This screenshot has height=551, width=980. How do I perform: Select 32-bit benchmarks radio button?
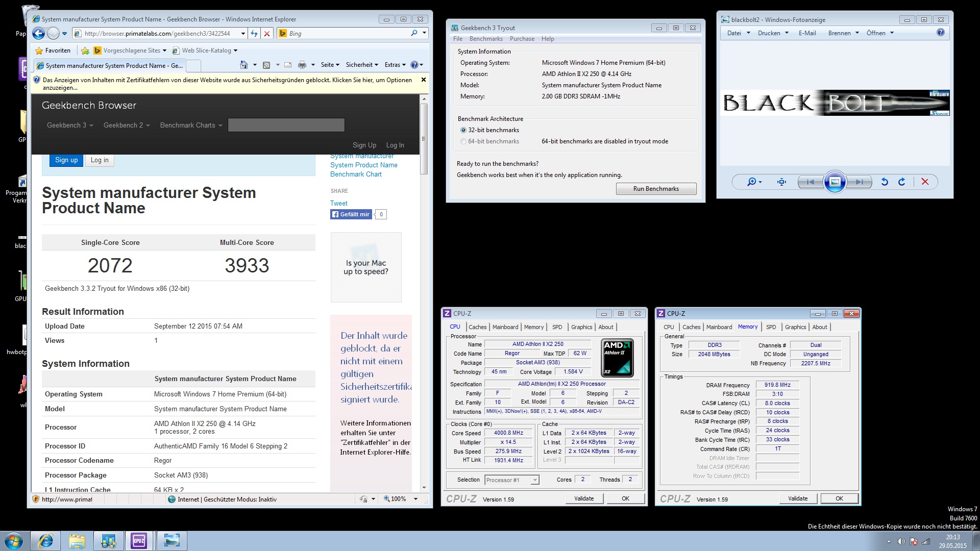(463, 130)
